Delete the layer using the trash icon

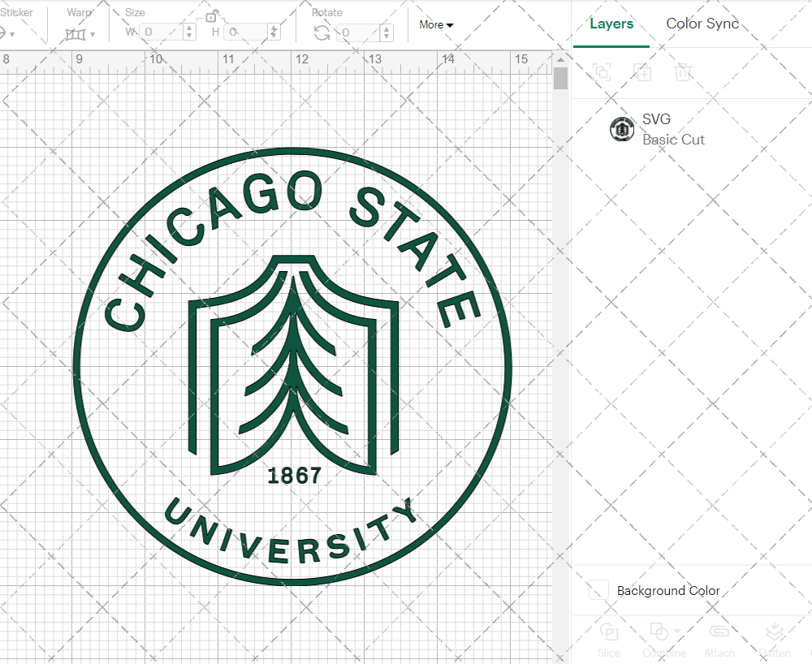click(x=683, y=72)
